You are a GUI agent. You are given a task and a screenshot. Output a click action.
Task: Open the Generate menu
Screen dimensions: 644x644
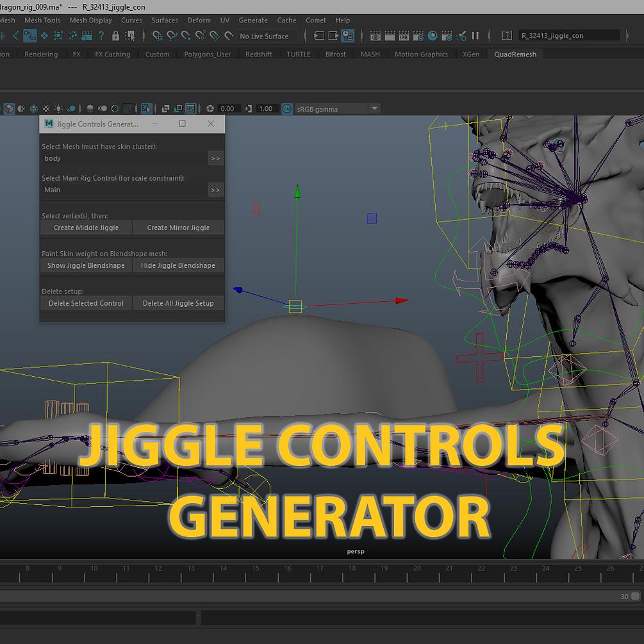(x=253, y=20)
